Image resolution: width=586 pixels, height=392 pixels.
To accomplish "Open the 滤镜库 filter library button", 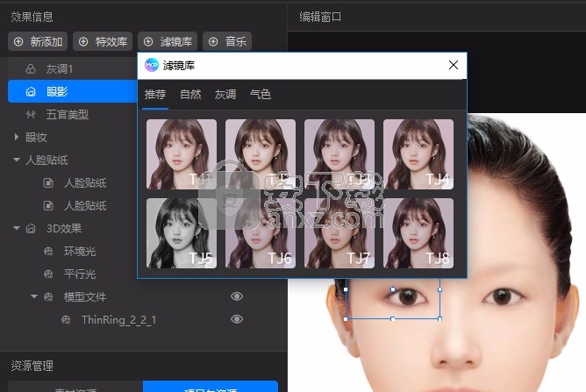I will (168, 41).
